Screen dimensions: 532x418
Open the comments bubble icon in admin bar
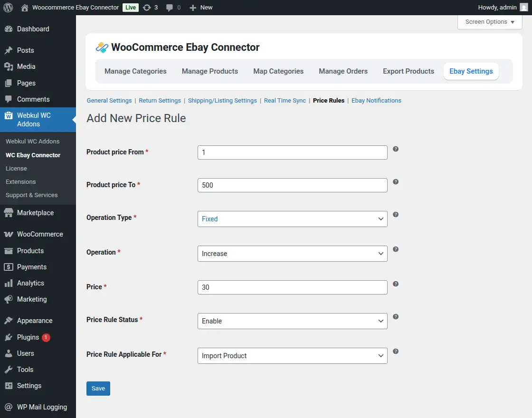point(169,8)
